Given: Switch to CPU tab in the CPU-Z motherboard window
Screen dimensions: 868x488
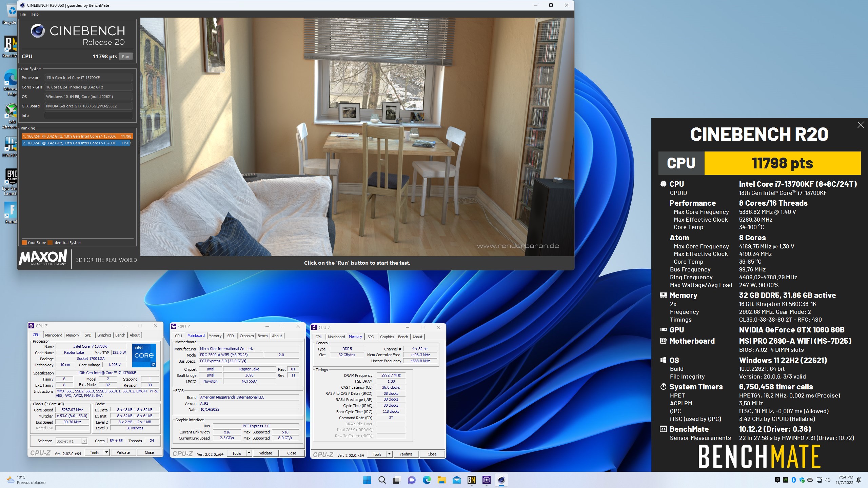Looking at the screenshot, I should 178,336.
